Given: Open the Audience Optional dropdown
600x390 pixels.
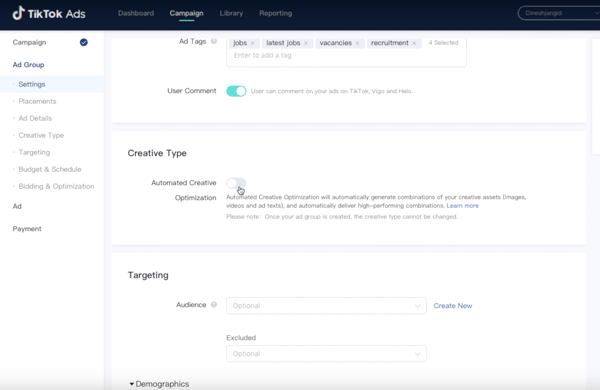Looking at the screenshot, I should (326, 306).
